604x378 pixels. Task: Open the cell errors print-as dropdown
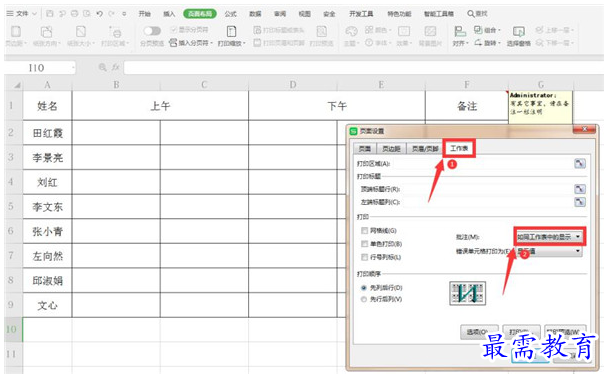pyautogui.click(x=549, y=251)
